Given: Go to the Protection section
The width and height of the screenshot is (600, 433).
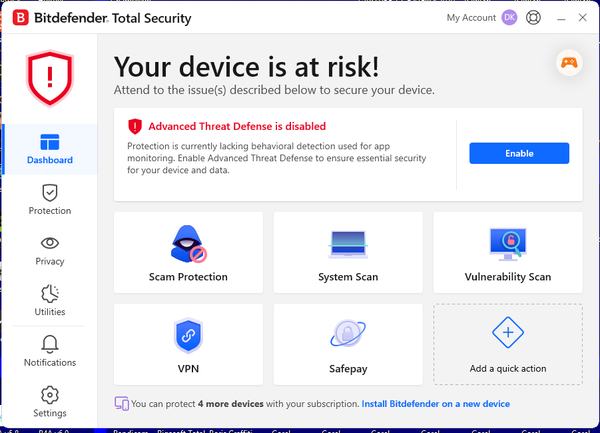Looking at the screenshot, I should point(49,199).
